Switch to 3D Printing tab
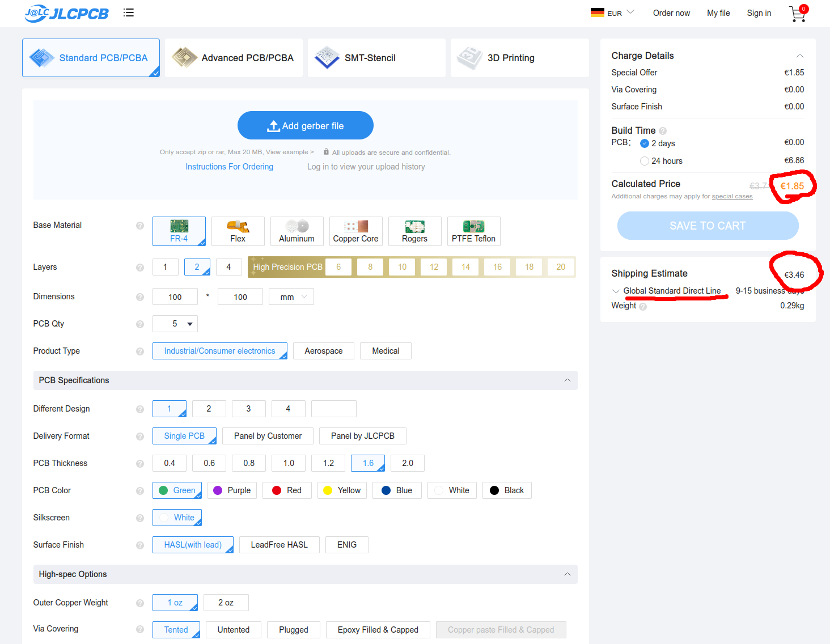Viewport: 830px width, 644px height. 519,58
